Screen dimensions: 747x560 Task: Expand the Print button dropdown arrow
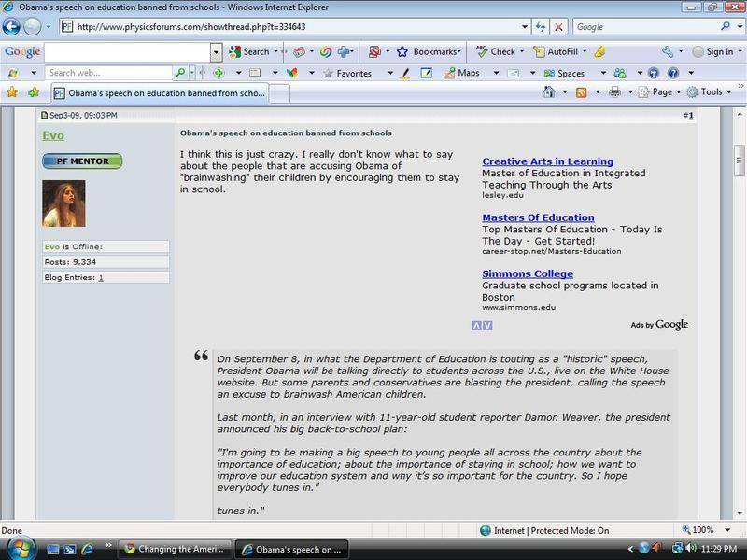(629, 91)
